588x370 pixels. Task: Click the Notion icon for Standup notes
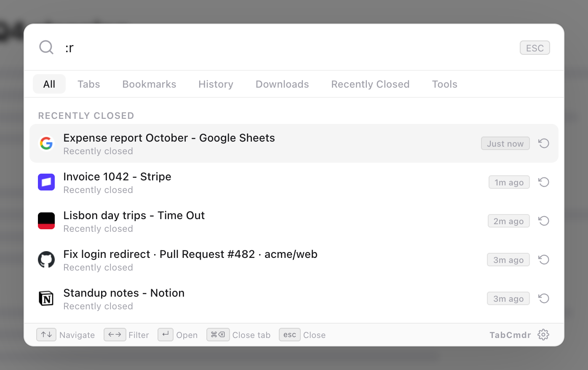click(x=46, y=298)
